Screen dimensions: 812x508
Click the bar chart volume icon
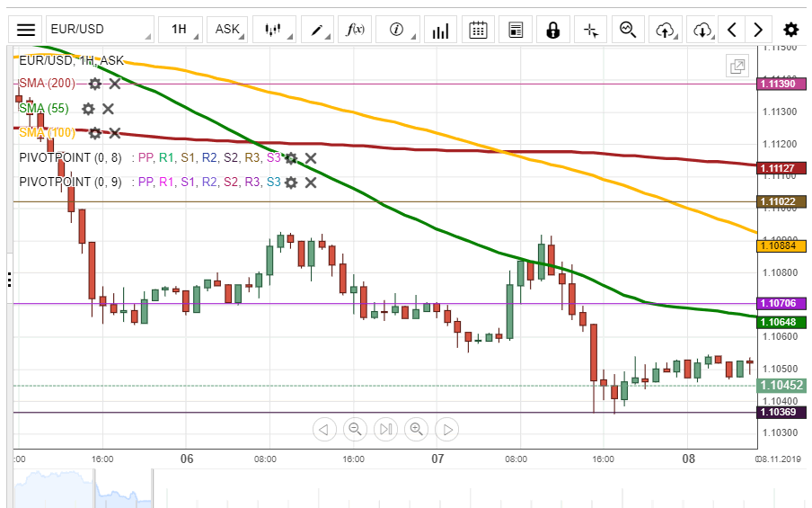[440, 30]
